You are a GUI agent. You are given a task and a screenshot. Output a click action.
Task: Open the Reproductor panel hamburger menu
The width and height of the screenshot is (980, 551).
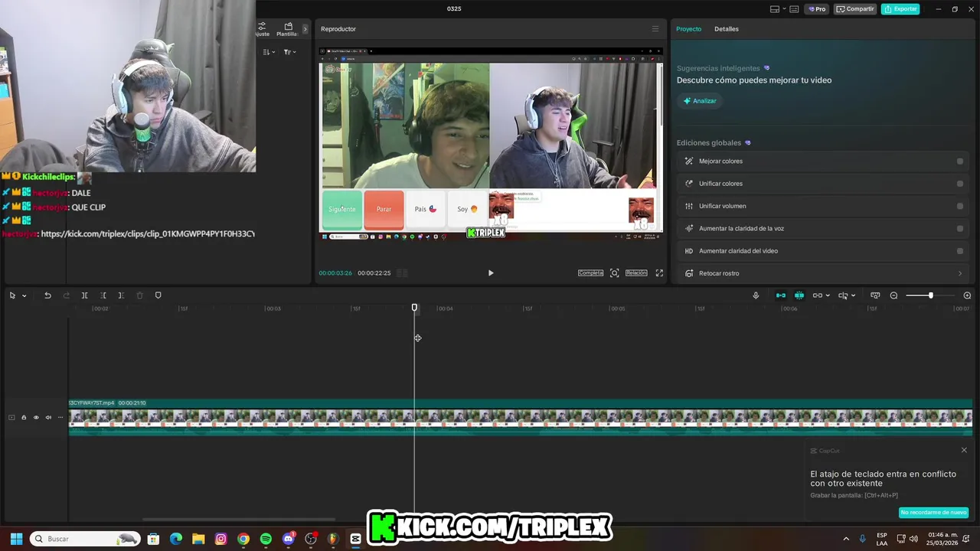point(655,29)
